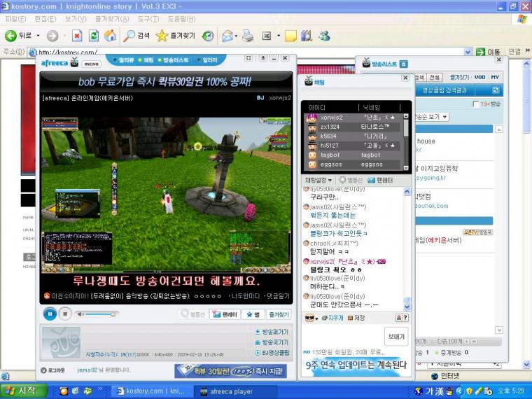Pause the afreeca broadcast playback
Screen dimensions: 532x399
(x=50, y=314)
